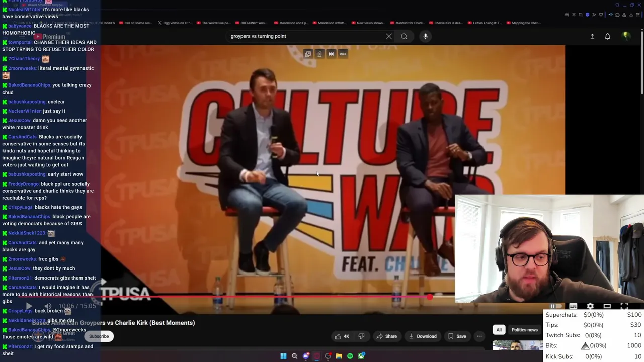Screen dimensions: 644x362
Task: Open YouTube notifications bell
Action: tap(607, 36)
